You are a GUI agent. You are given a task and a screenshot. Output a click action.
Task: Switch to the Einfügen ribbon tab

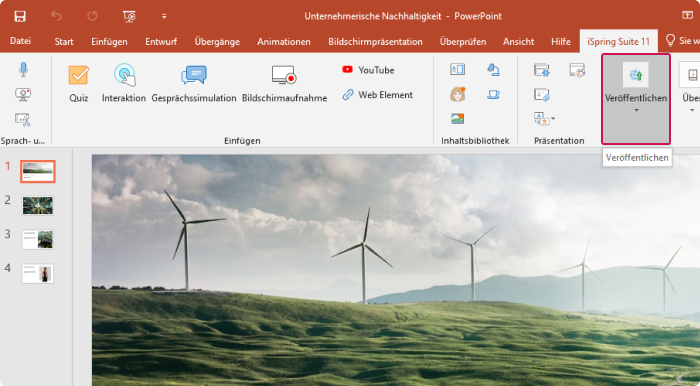(x=109, y=42)
